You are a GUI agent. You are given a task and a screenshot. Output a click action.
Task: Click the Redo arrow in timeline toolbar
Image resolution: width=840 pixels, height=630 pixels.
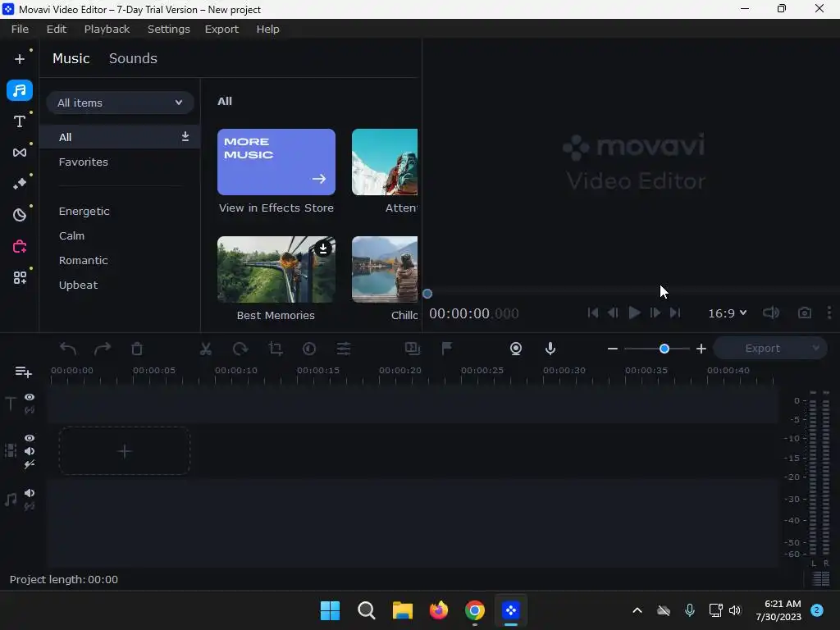coord(103,349)
